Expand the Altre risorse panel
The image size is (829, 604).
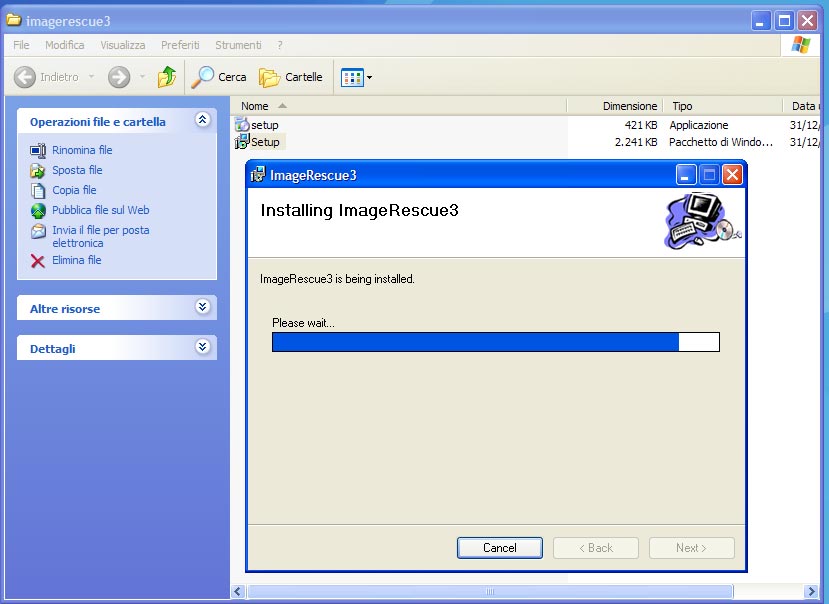pyautogui.click(x=202, y=307)
